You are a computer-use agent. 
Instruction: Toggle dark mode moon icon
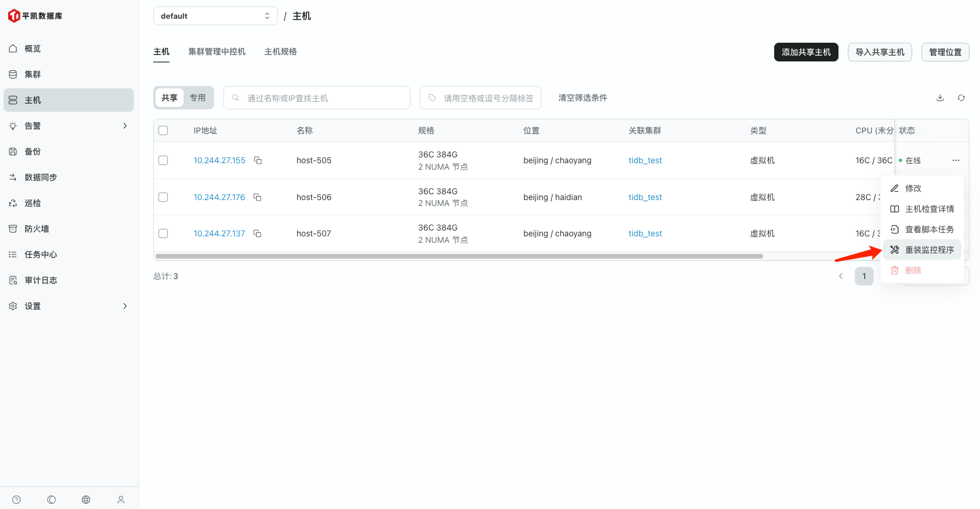click(x=51, y=500)
